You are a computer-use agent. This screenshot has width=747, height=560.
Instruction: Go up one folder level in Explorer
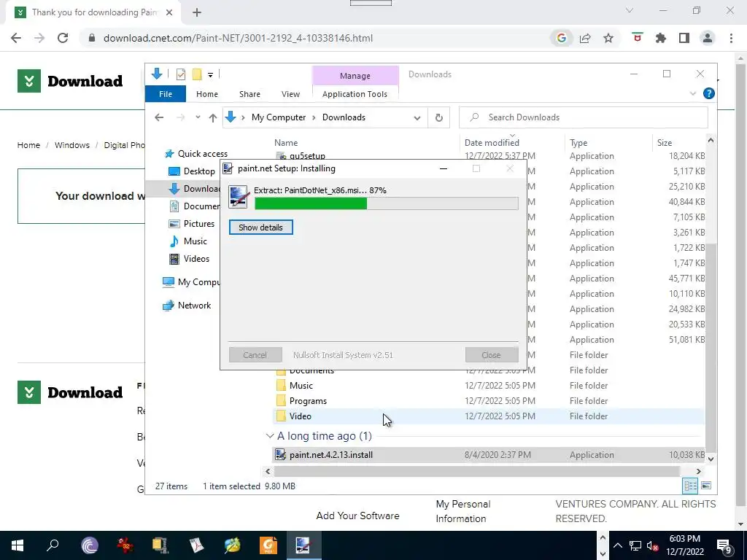coord(212,117)
